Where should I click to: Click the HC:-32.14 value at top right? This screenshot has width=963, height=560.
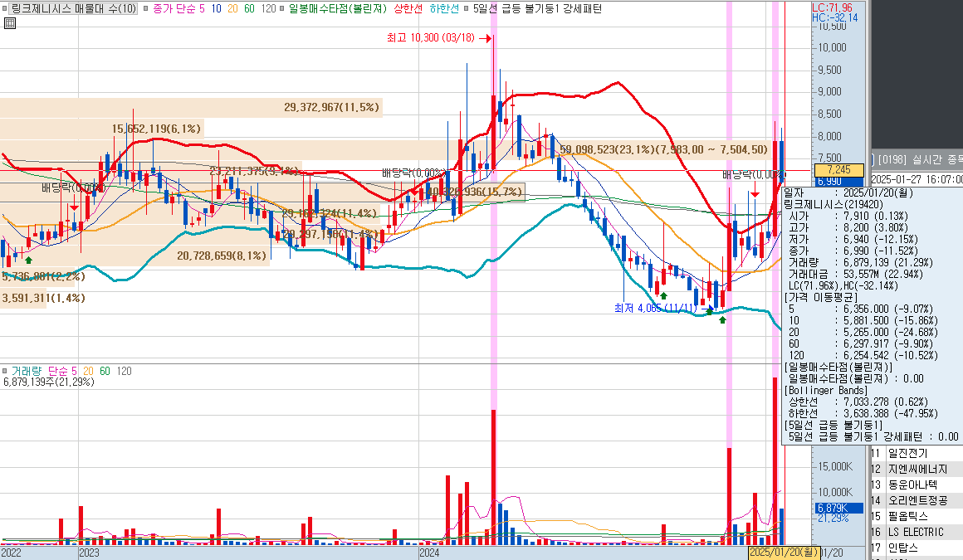[x=834, y=17]
